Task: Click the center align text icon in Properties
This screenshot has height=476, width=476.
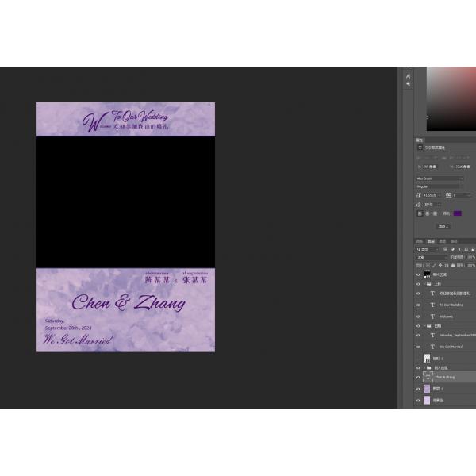Action: [427, 213]
